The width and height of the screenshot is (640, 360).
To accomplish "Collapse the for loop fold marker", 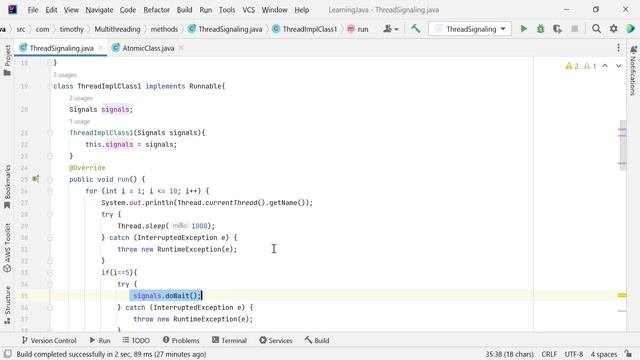I will point(50,191).
